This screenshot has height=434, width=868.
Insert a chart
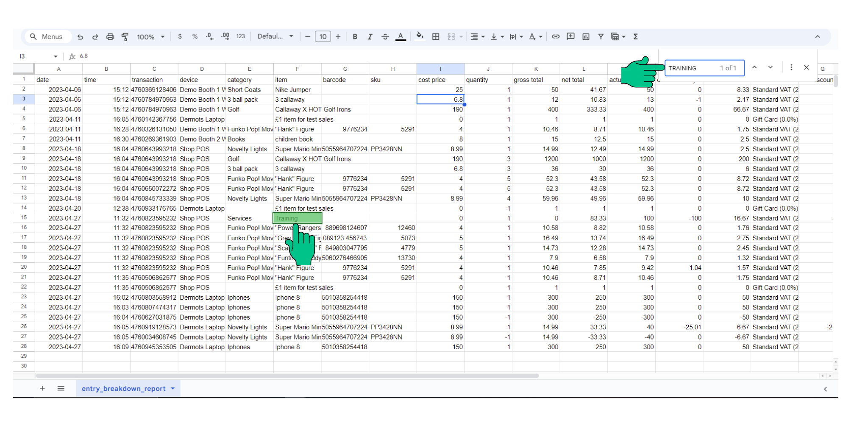[586, 37]
